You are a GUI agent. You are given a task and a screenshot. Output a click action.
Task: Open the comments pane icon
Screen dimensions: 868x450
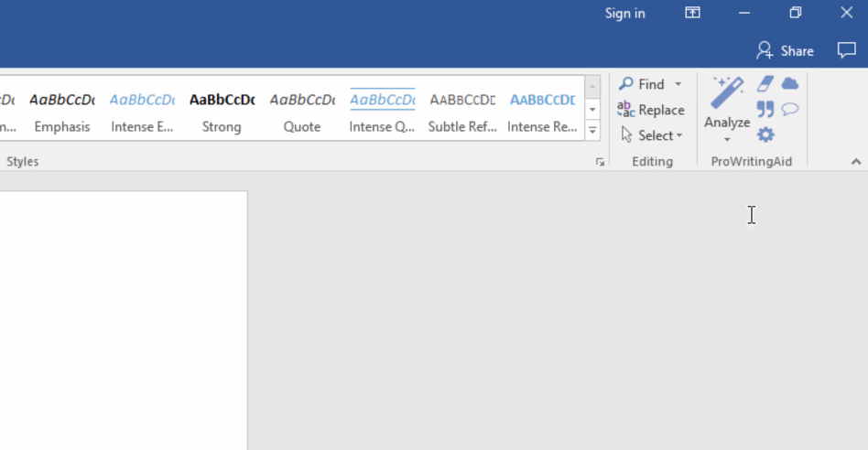click(x=846, y=51)
